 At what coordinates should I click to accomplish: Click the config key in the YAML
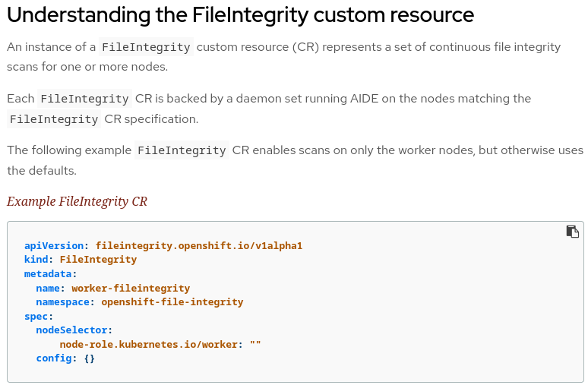(54, 358)
